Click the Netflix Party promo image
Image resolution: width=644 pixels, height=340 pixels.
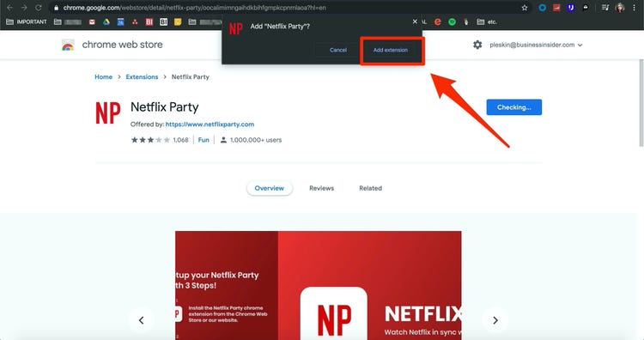click(x=319, y=285)
